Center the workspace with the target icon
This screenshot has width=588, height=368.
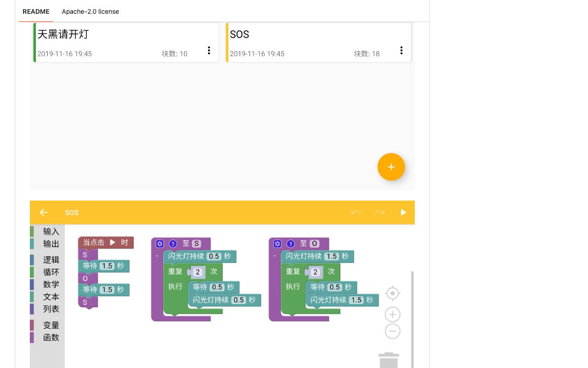tap(392, 293)
